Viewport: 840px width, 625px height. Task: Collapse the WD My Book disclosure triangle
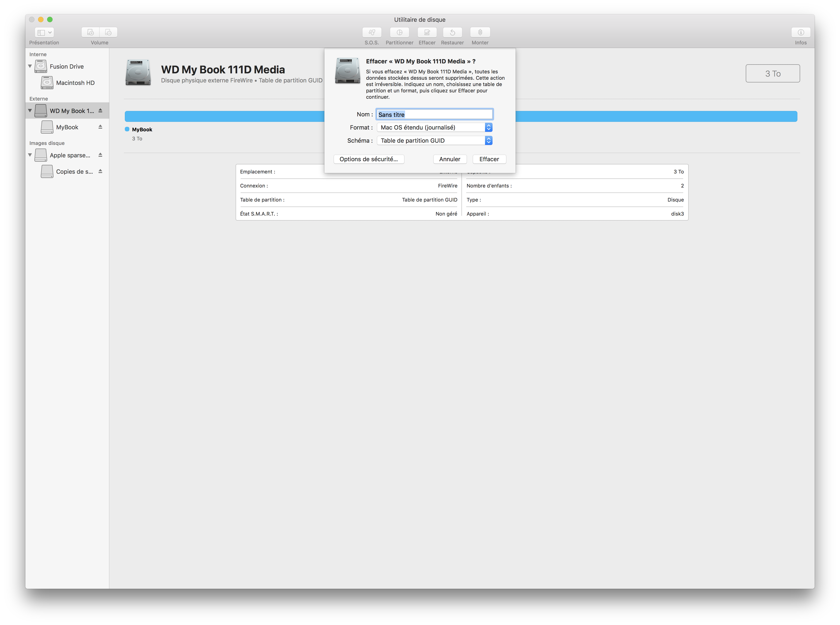pos(30,111)
